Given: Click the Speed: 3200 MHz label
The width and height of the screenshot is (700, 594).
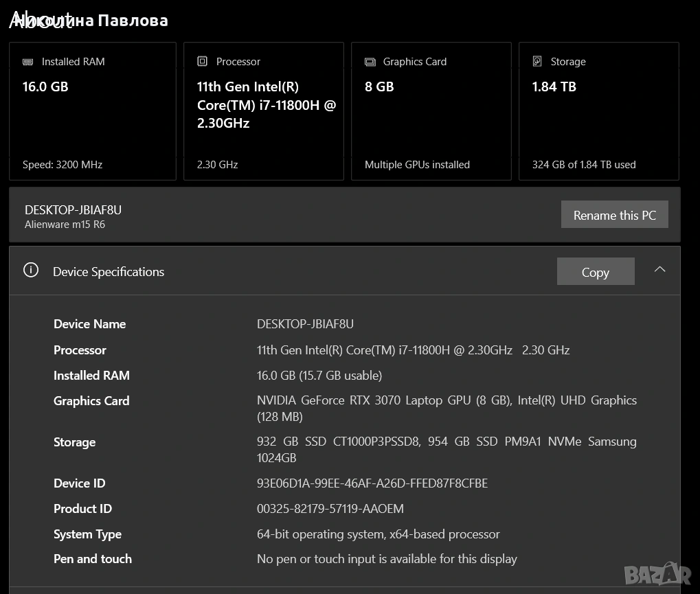Looking at the screenshot, I should [x=63, y=165].
